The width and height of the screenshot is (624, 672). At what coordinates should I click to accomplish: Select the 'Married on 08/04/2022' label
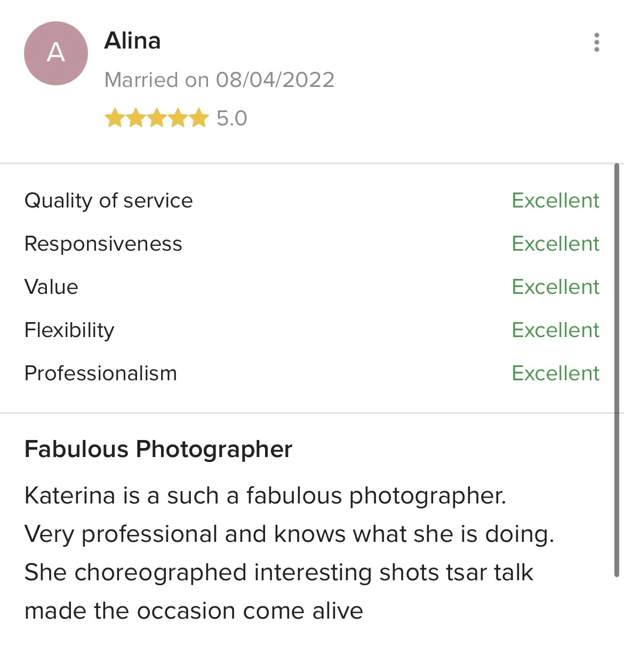220,79
